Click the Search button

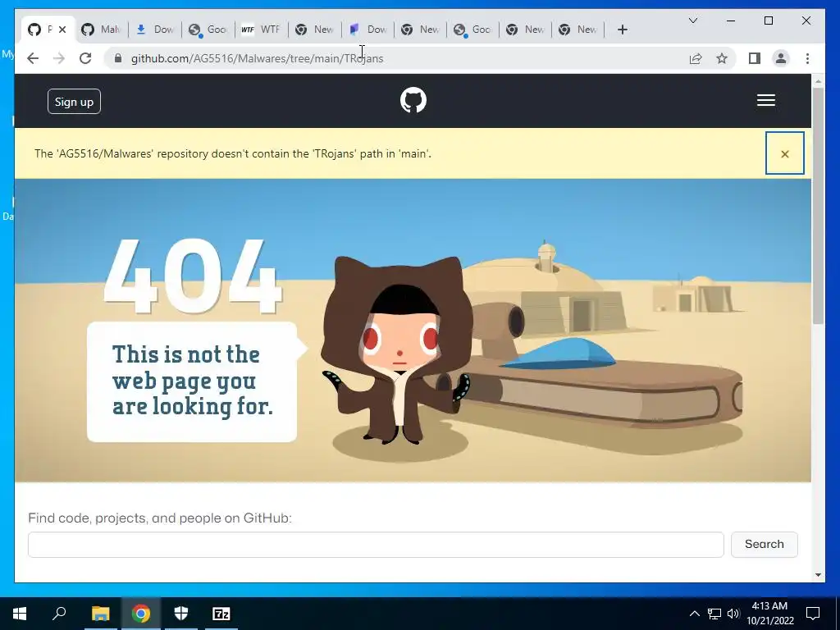click(x=764, y=545)
